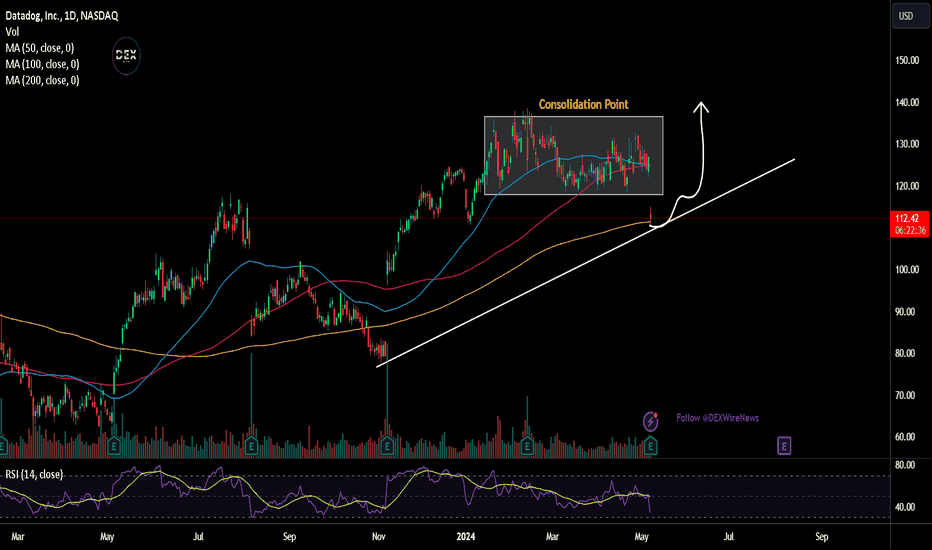Click the 100.00 price axis label
The image size is (932, 550).
tap(907, 269)
